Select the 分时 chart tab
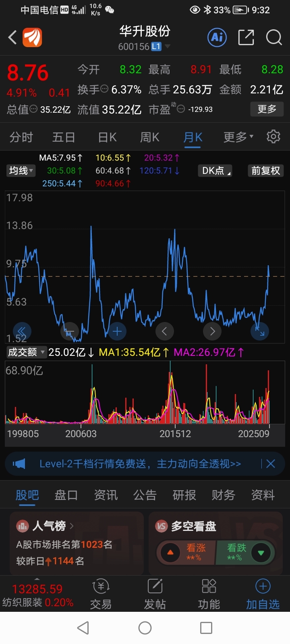290x644 pixels. [21, 137]
